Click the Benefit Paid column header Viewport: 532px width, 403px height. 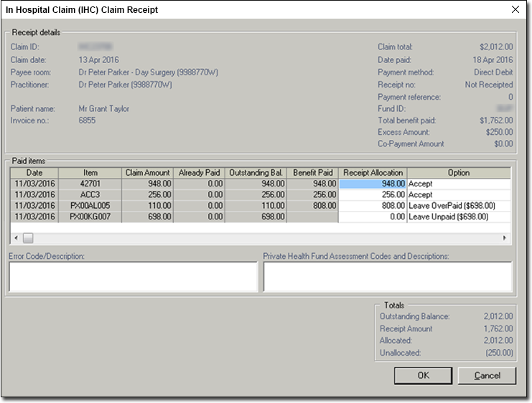[x=312, y=173]
